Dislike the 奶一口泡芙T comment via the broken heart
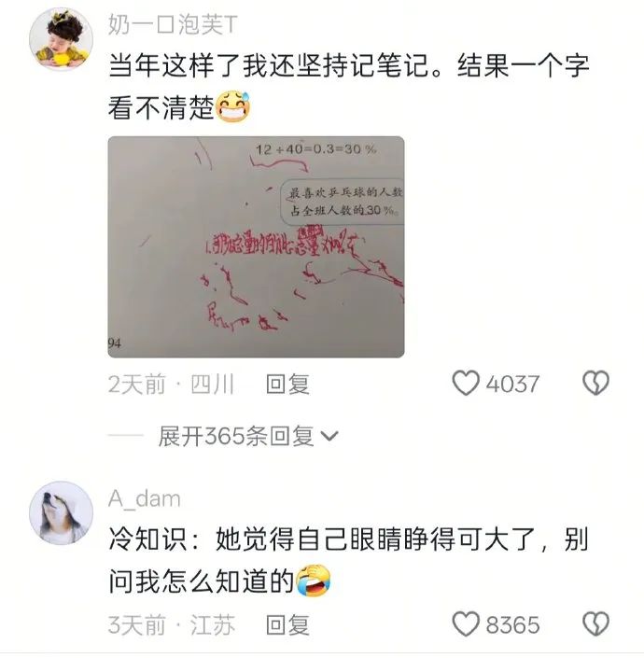 tap(595, 384)
